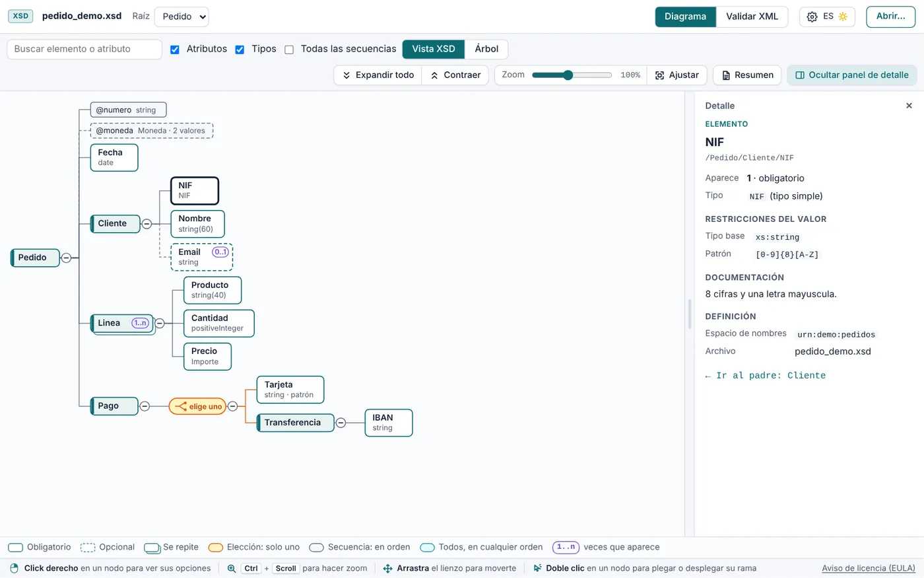924x578 pixels.
Task: Click the XSD file badge
Action: (20, 16)
